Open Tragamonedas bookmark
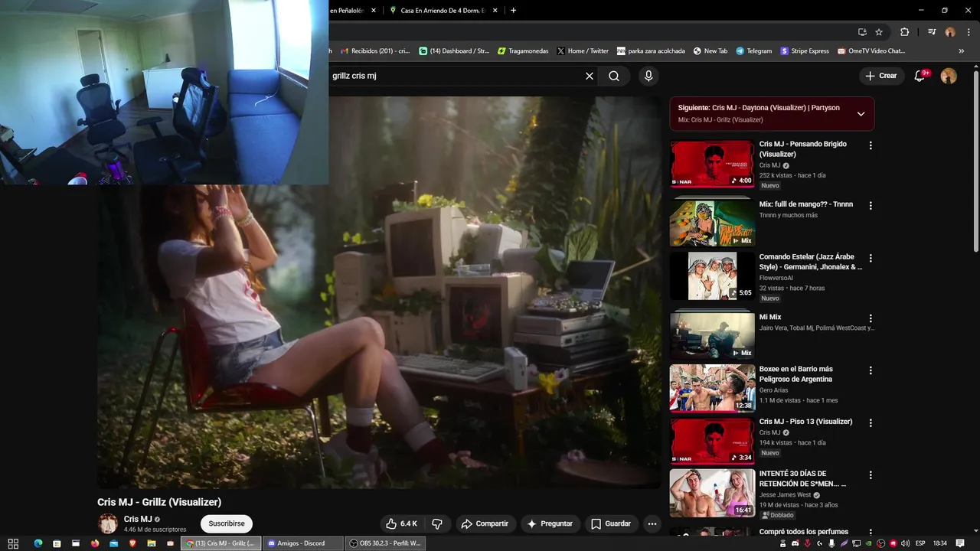Screen dimensions: 980x551 click(x=523, y=51)
